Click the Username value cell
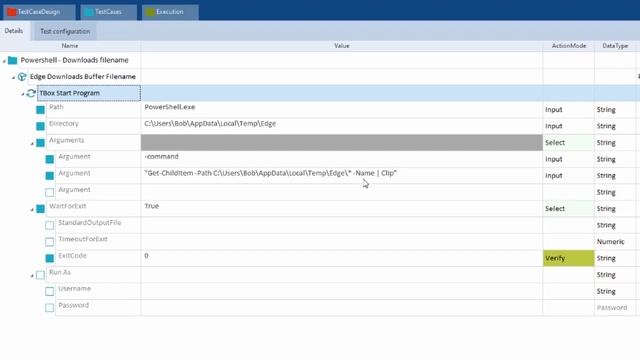 (342, 291)
